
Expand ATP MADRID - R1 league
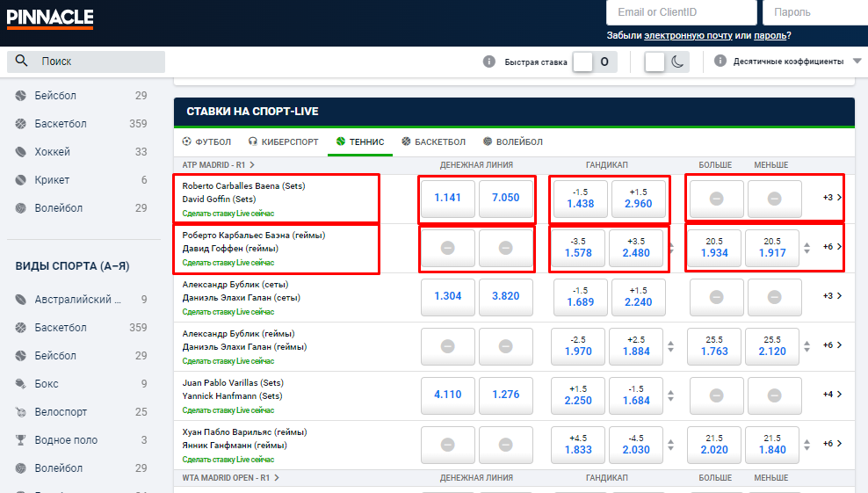coord(218,165)
